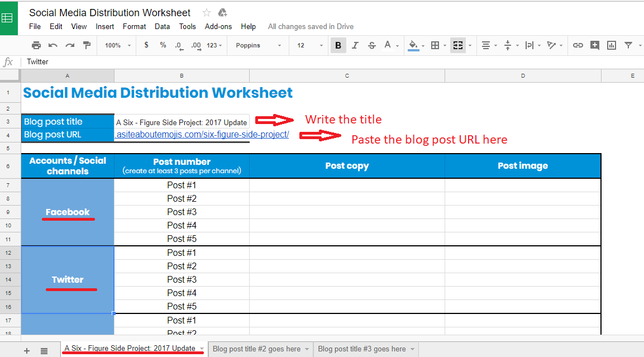Select the Paint format tool
644x357 pixels.
tap(87, 45)
